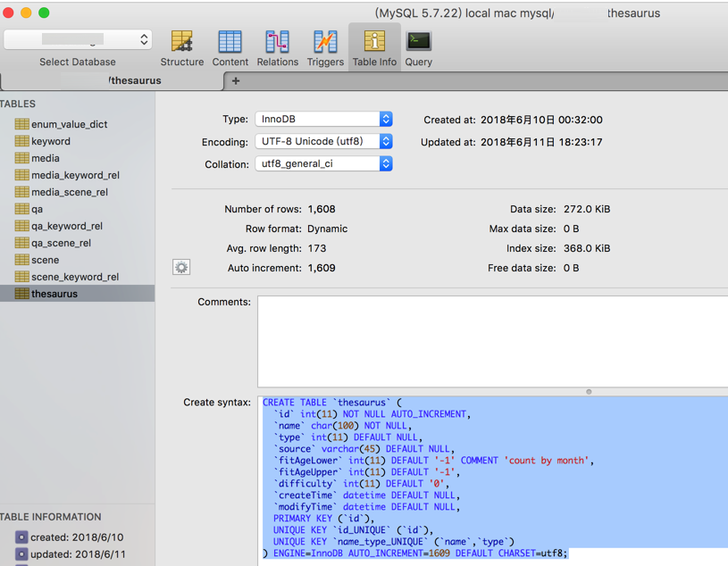Screen dimensions: 728x566
Task: Open the Select Database dropdown
Action: pyautogui.click(x=78, y=39)
